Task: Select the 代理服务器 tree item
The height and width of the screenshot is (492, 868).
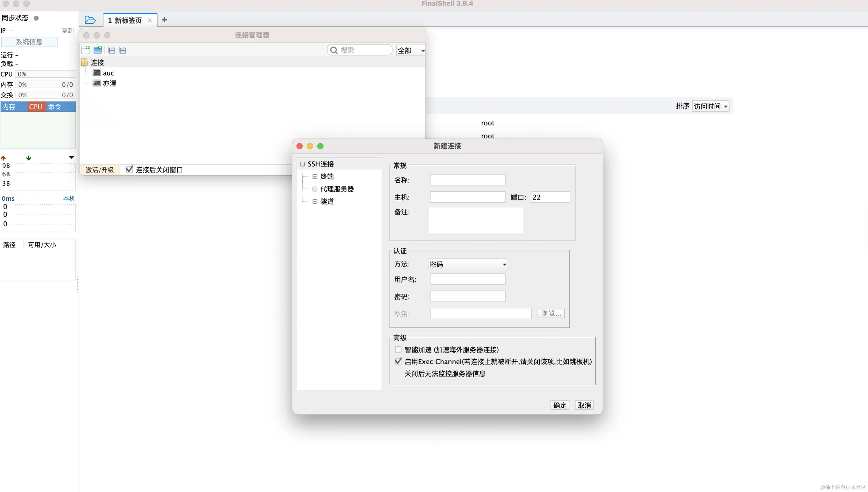Action: point(337,189)
